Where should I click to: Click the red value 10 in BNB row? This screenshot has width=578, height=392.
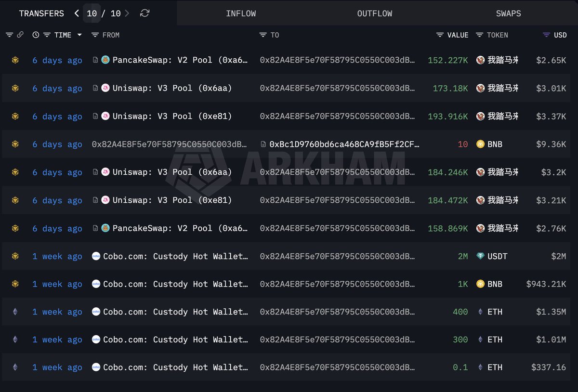(463, 144)
